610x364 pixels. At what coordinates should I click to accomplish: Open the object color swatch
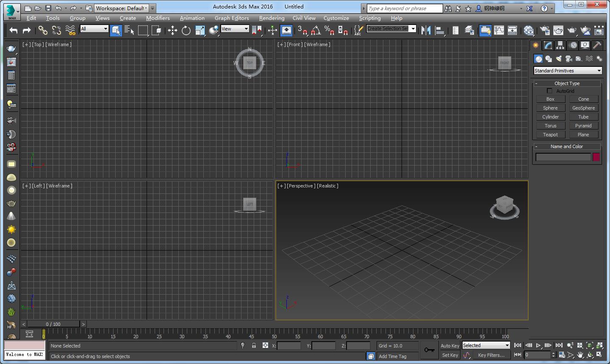coord(596,157)
